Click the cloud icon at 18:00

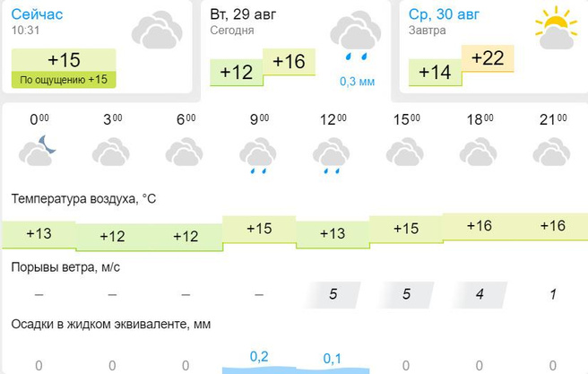click(x=478, y=152)
